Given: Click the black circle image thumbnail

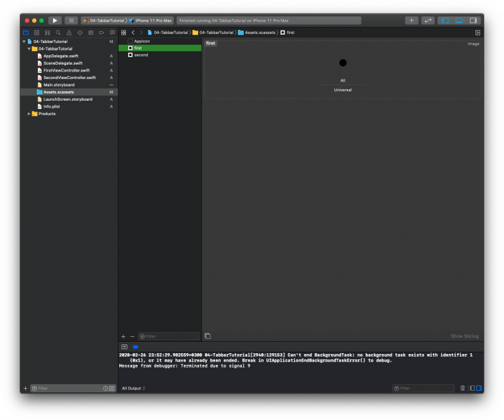Looking at the screenshot, I should tap(343, 63).
